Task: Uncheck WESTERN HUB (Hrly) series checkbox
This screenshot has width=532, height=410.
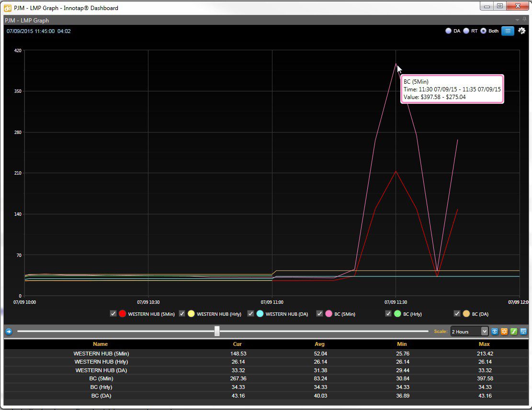Action: pos(182,313)
